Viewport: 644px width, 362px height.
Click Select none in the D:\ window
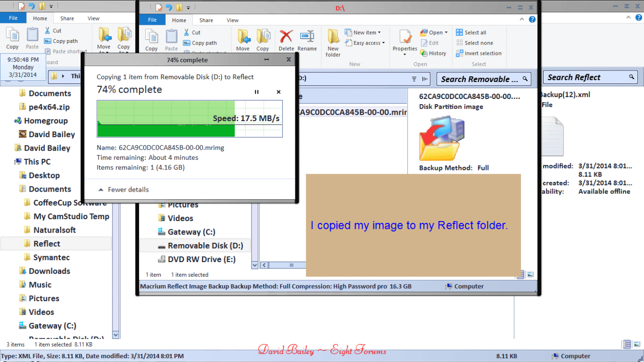coord(475,43)
